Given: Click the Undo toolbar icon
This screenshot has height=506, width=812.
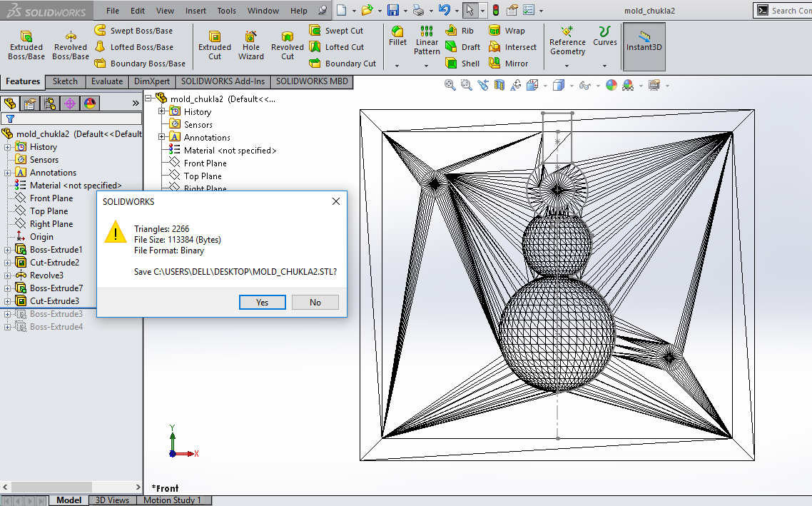Looking at the screenshot, I should click(x=445, y=11).
